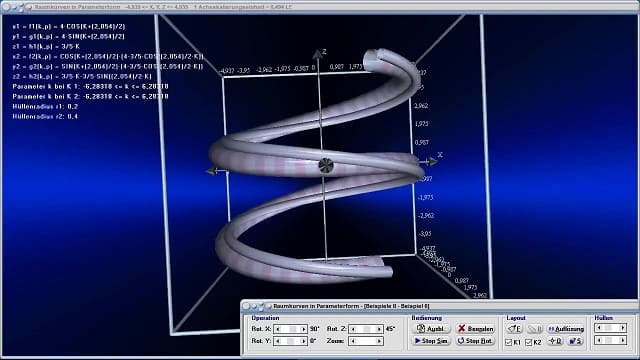
Task: Click the 'z2 = h2(k,p)' formula line
Action: point(82,76)
